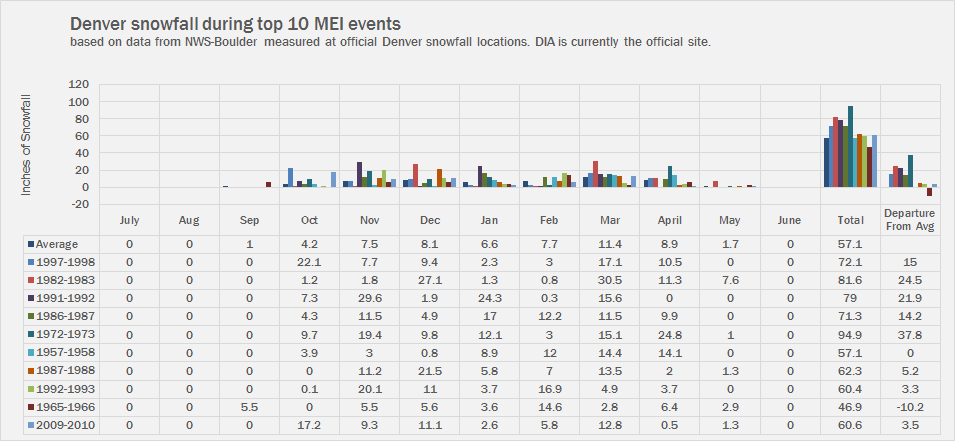Click the 1987-1988 legend color swatch
This screenshot has width=955, height=442.
pyautogui.click(x=31, y=370)
